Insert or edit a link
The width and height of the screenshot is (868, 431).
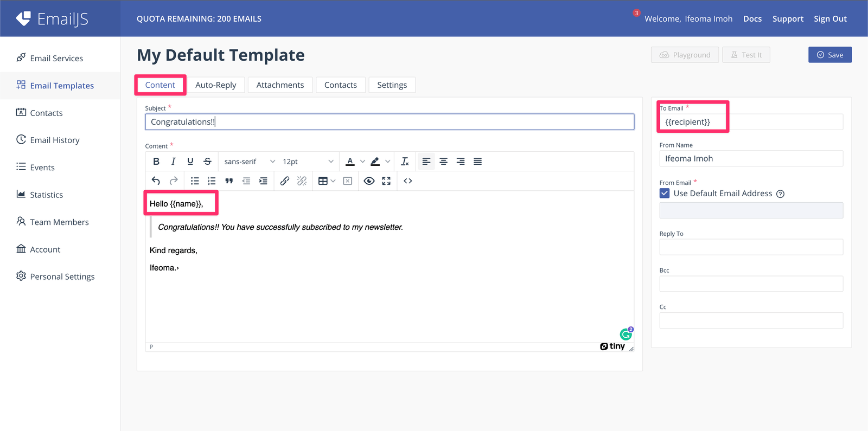point(285,181)
